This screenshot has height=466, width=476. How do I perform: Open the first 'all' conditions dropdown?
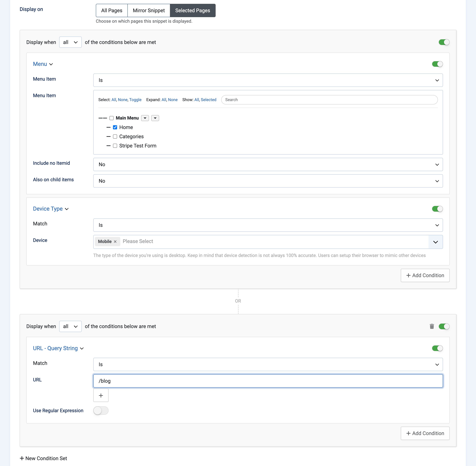click(70, 42)
